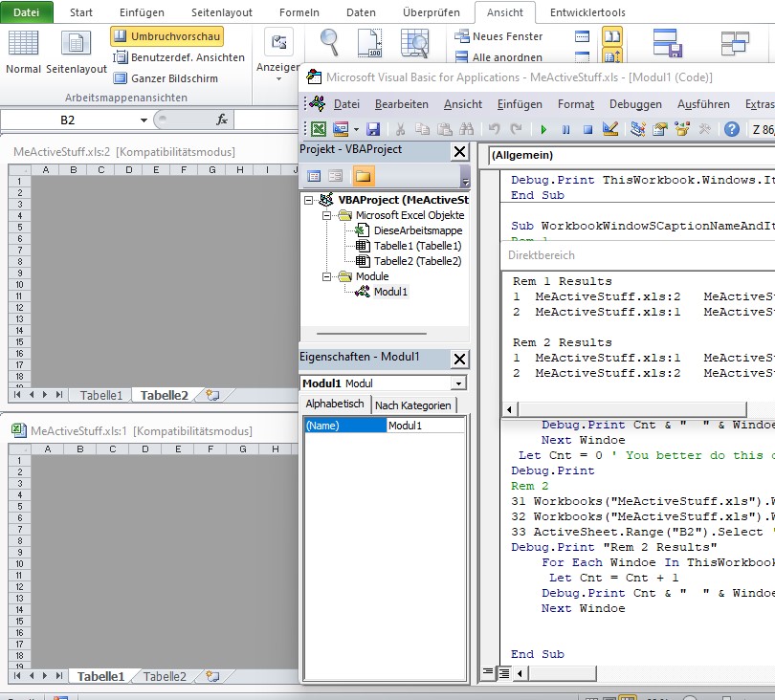Open the Entwicklertools ribbon tab
Image resolution: width=775 pixels, height=700 pixels.
[x=587, y=12]
